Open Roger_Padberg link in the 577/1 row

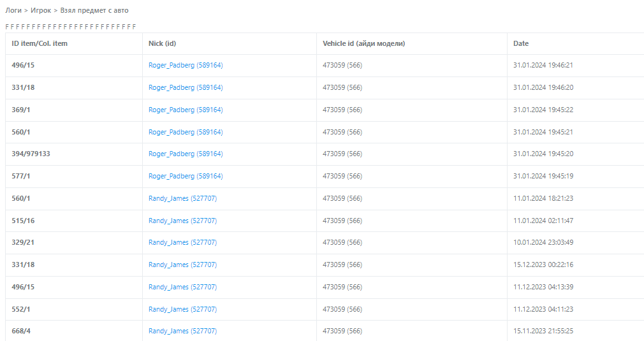[186, 176]
